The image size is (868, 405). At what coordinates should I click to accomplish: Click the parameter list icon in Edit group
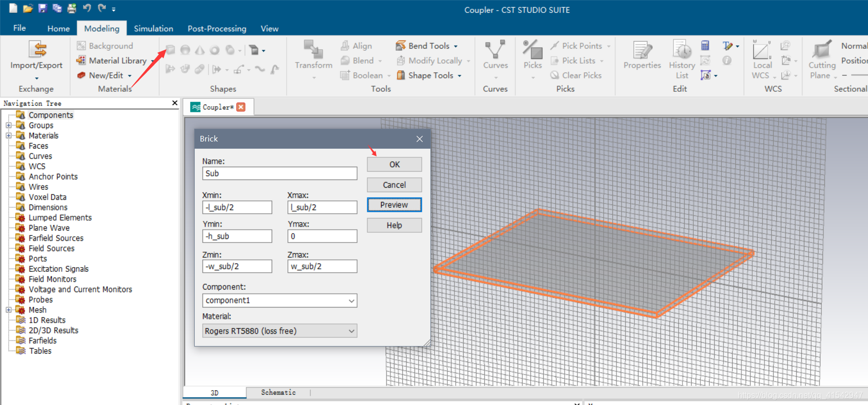click(x=706, y=75)
